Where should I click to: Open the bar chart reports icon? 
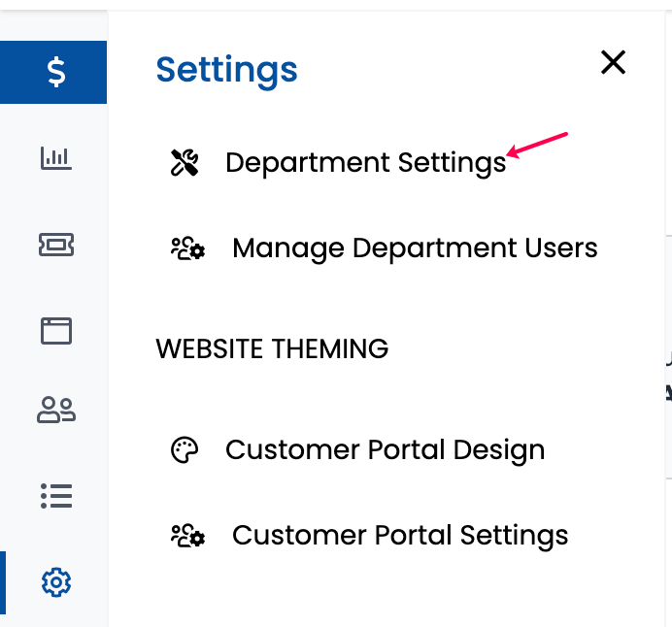pos(56,158)
